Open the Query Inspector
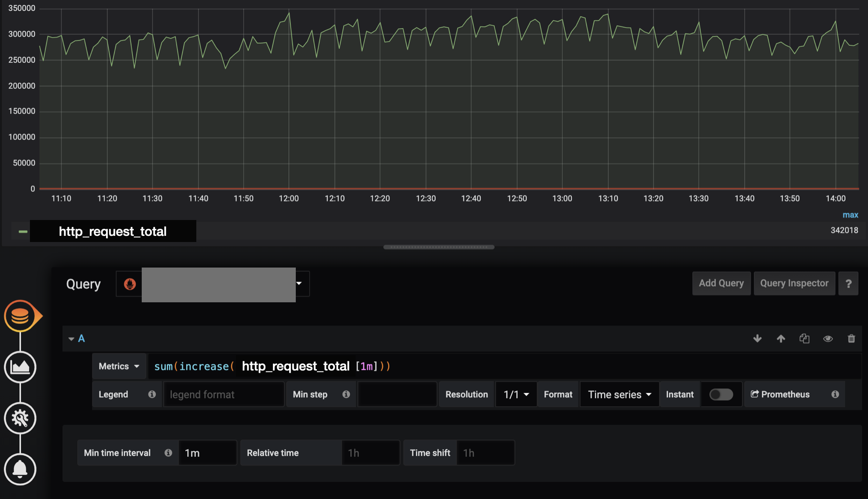Screen dimensions: 868x499 [x=794, y=283]
